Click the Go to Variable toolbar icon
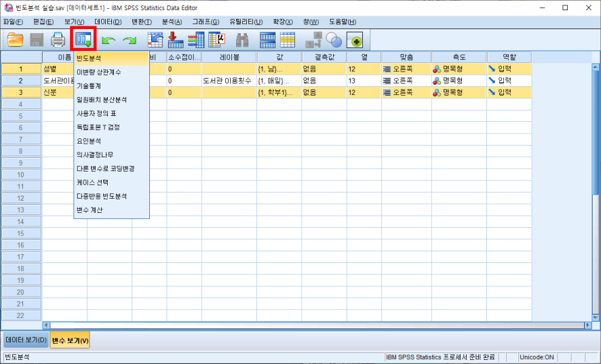Screen dimensions: 601x364 point(176,40)
